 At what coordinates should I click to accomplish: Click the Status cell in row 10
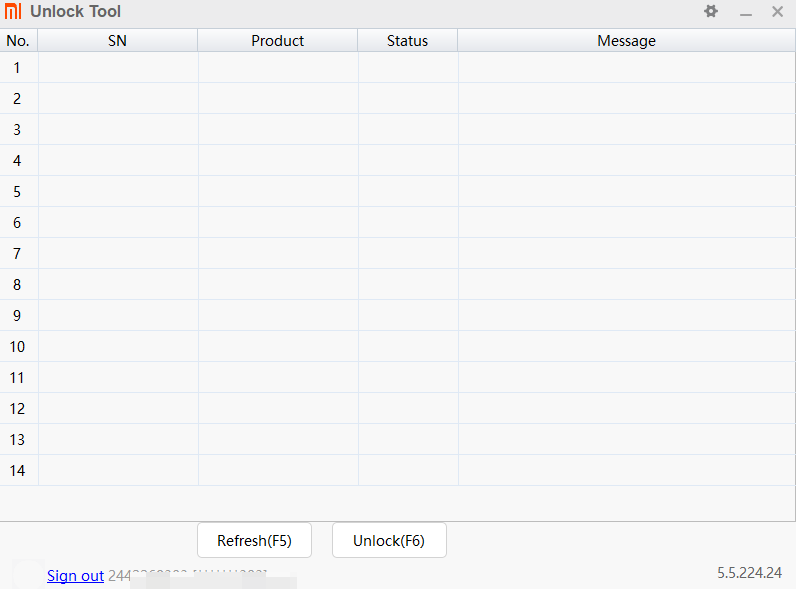coord(407,347)
